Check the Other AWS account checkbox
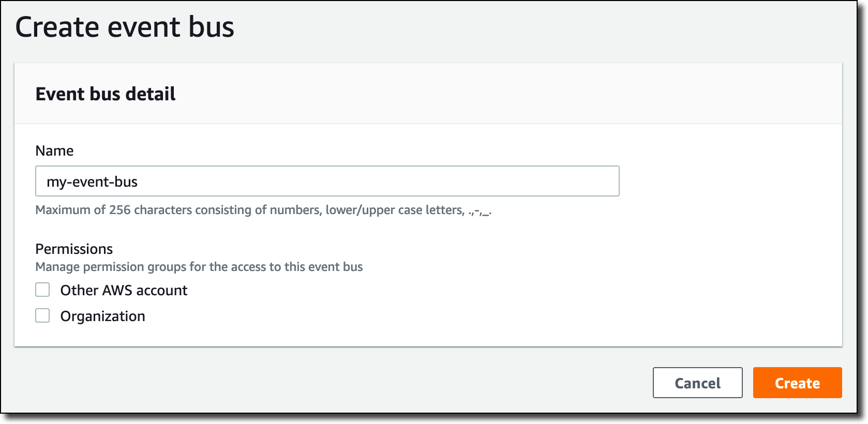Viewport: 868px width, 424px height. pos(42,290)
